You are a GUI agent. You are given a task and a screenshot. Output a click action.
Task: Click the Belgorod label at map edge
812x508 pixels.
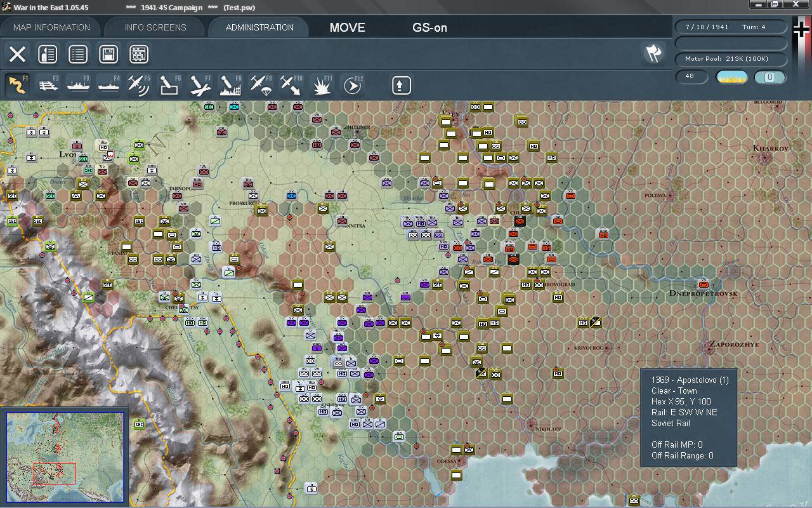tap(768, 102)
